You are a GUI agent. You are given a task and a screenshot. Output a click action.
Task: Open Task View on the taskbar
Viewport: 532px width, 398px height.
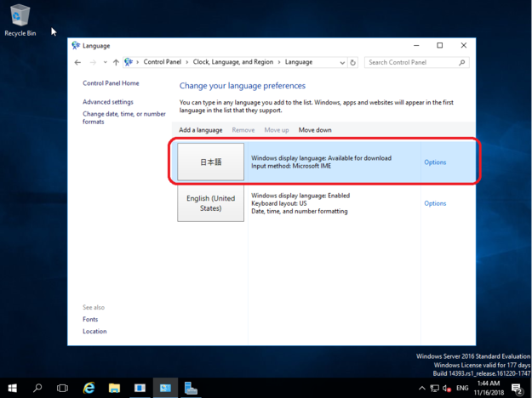[x=62, y=388]
